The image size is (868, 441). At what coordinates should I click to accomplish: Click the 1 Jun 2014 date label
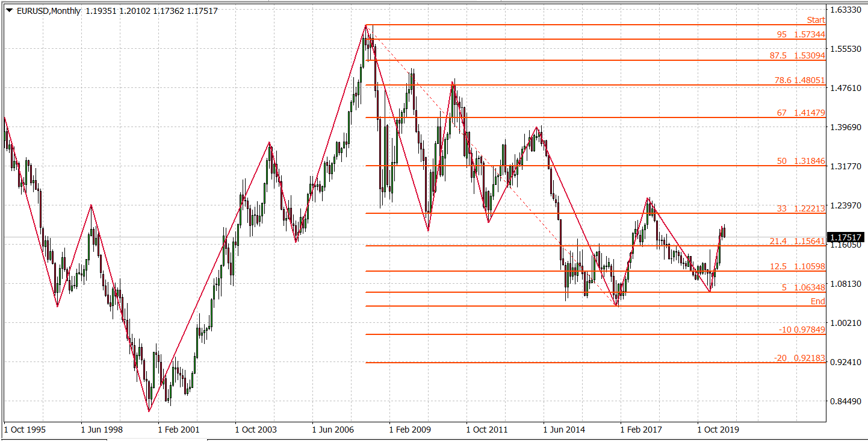[x=564, y=430]
